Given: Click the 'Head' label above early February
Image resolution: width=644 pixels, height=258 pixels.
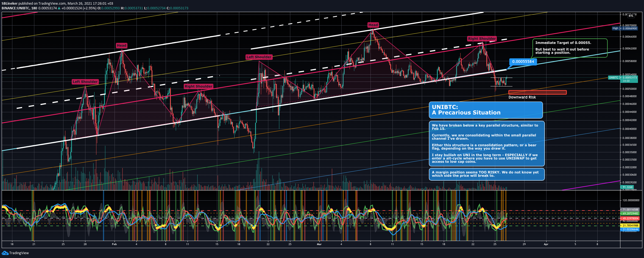Looking at the screenshot, I should [x=121, y=45].
